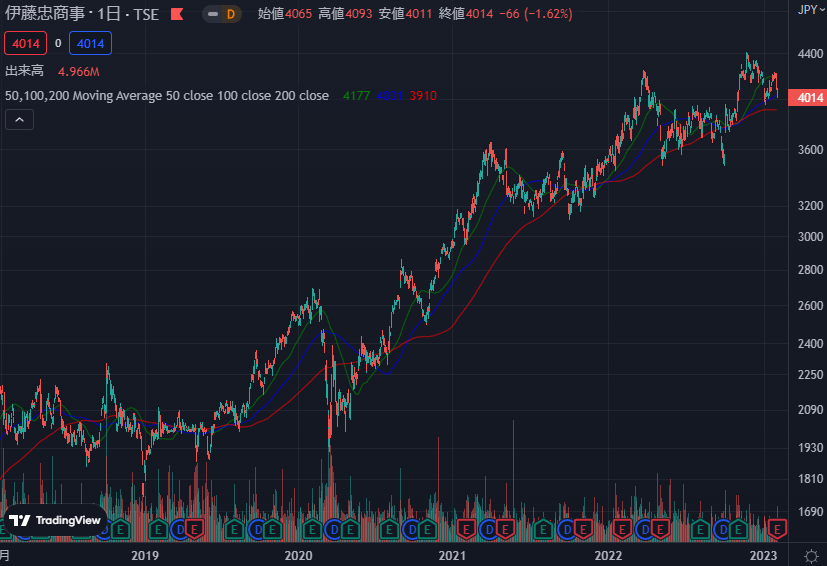
Task: Click the spread value 0 between price buttons
Action: click(x=58, y=44)
